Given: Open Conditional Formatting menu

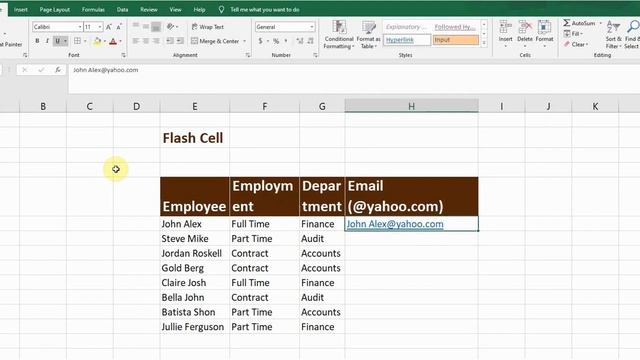Looking at the screenshot, I should [x=339, y=34].
